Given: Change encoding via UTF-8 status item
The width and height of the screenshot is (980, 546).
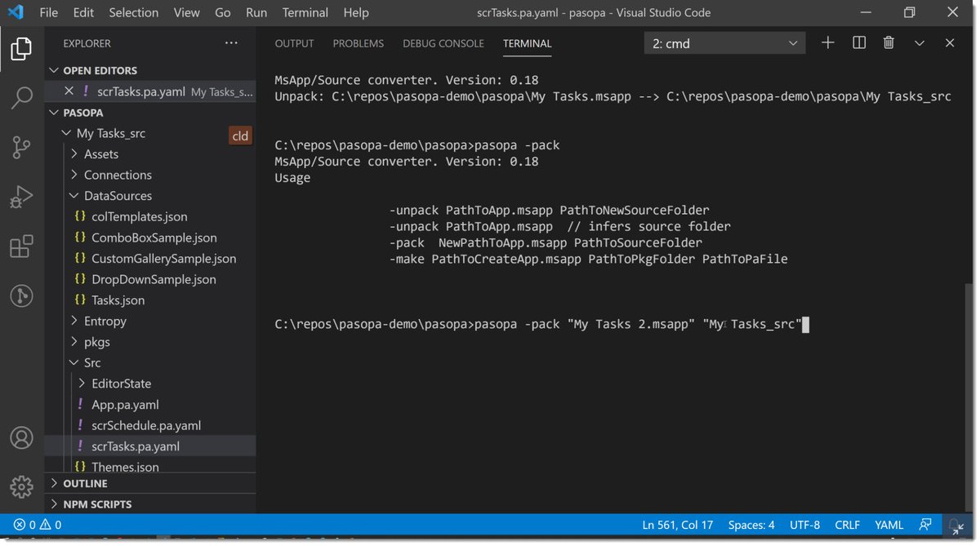Looking at the screenshot, I should click(x=804, y=525).
